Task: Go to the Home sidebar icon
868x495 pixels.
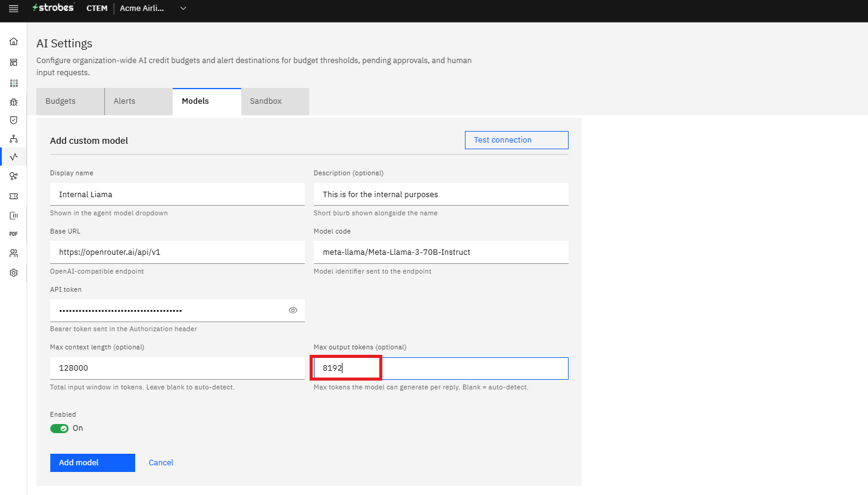Action: (13, 42)
